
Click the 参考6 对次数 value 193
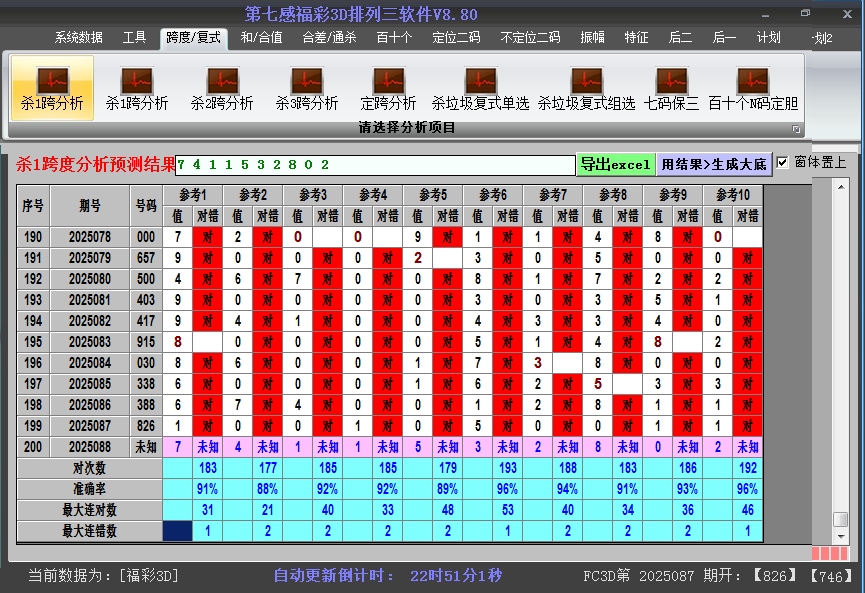(508, 468)
